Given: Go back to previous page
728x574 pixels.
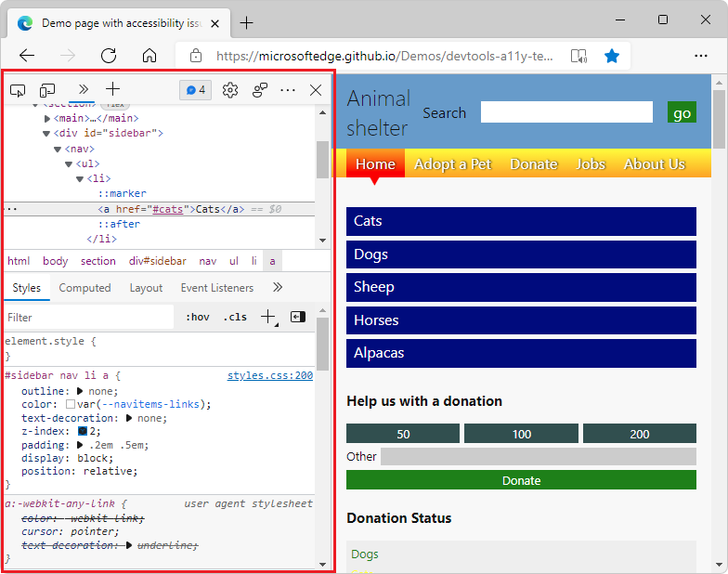Looking at the screenshot, I should (27, 56).
